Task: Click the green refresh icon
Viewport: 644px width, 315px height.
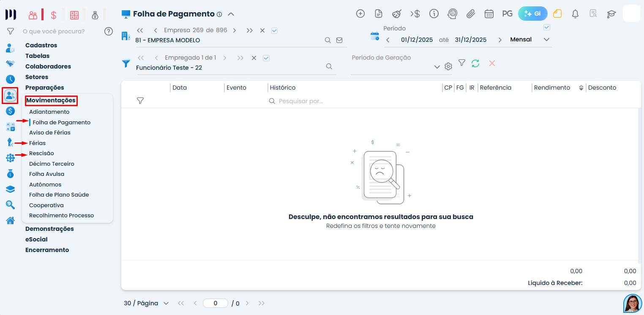Action: [475, 63]
